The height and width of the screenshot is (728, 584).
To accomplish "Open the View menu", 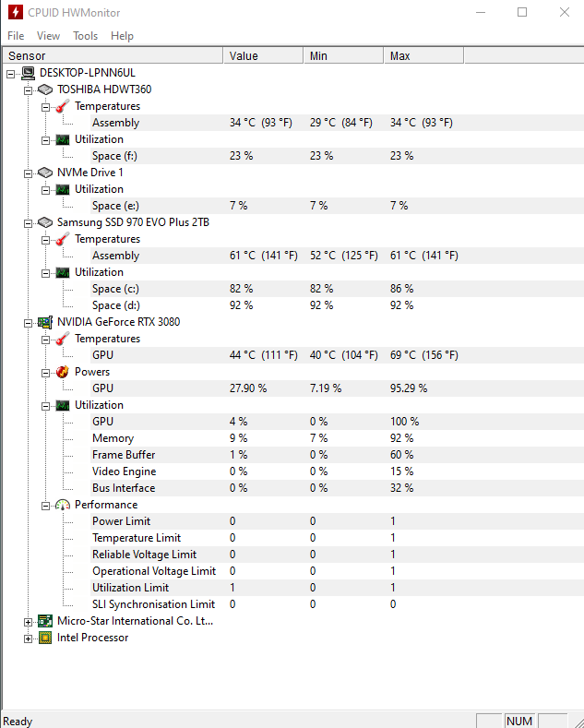I will pos(48,36).
